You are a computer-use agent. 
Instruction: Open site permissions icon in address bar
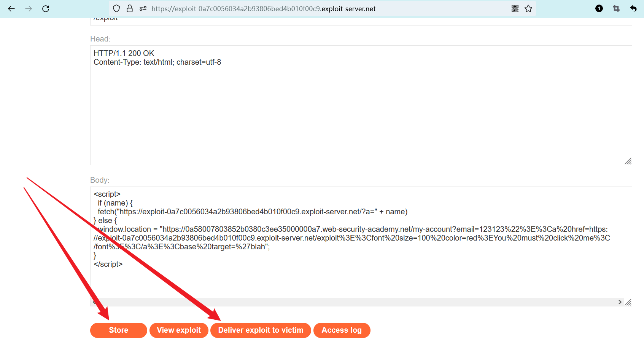click(x=143, y=9)
